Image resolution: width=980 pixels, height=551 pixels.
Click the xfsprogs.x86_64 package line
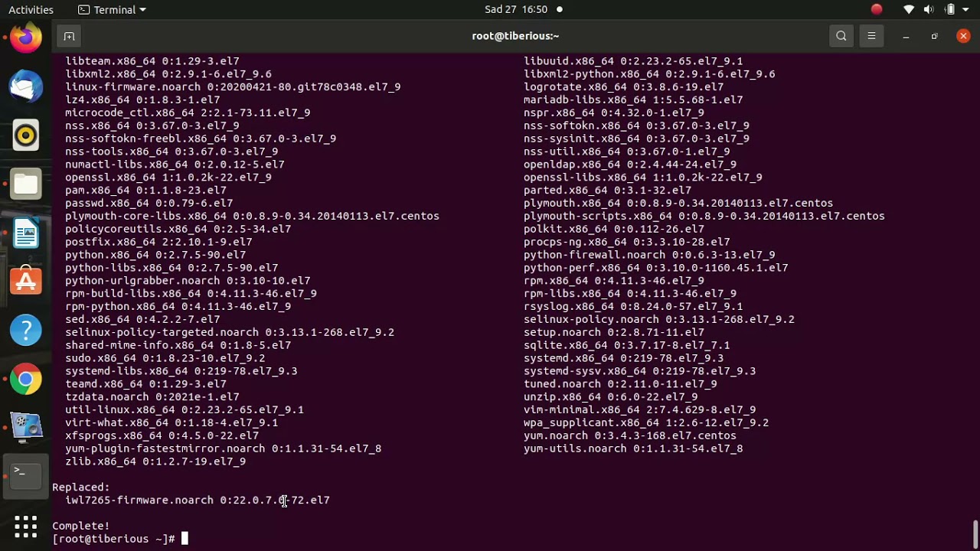coord(162,435)
